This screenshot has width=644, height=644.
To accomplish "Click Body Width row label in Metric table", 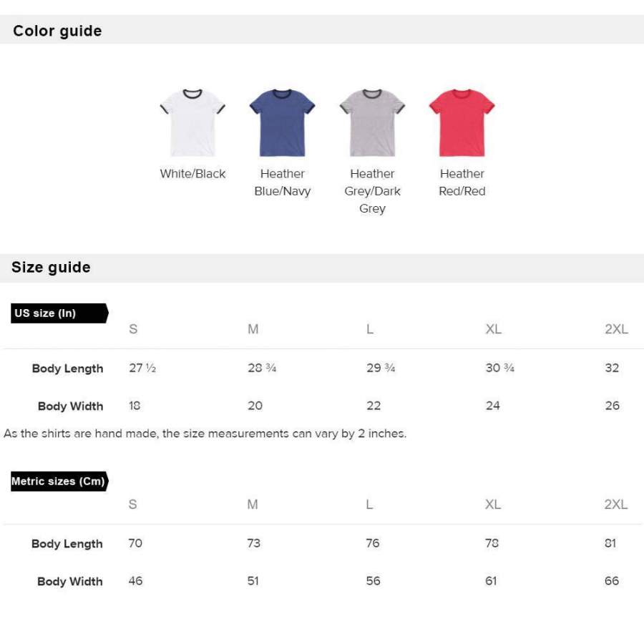I will pyautogui.click(x=70, y=582).
